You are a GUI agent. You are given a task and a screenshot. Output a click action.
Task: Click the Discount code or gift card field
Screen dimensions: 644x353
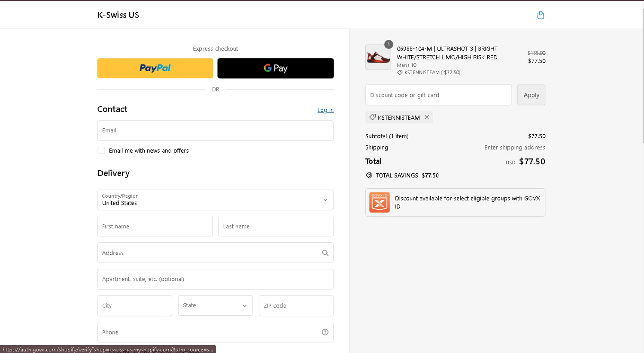(x=438, y=95)
